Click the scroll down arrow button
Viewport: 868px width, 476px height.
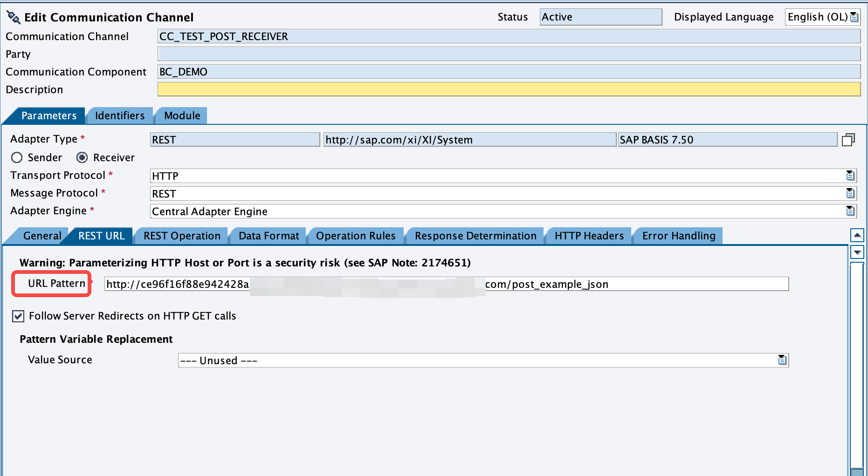[x=857, y=252]
